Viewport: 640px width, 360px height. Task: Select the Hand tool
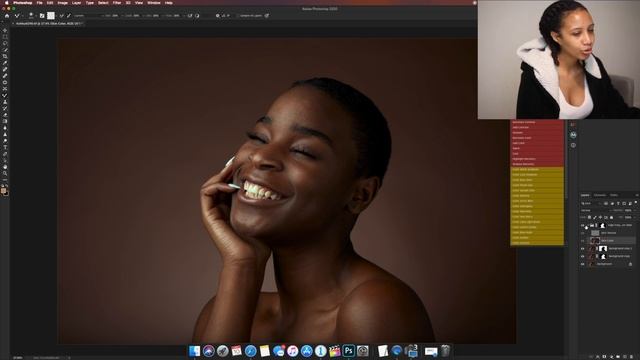[5, 167]
